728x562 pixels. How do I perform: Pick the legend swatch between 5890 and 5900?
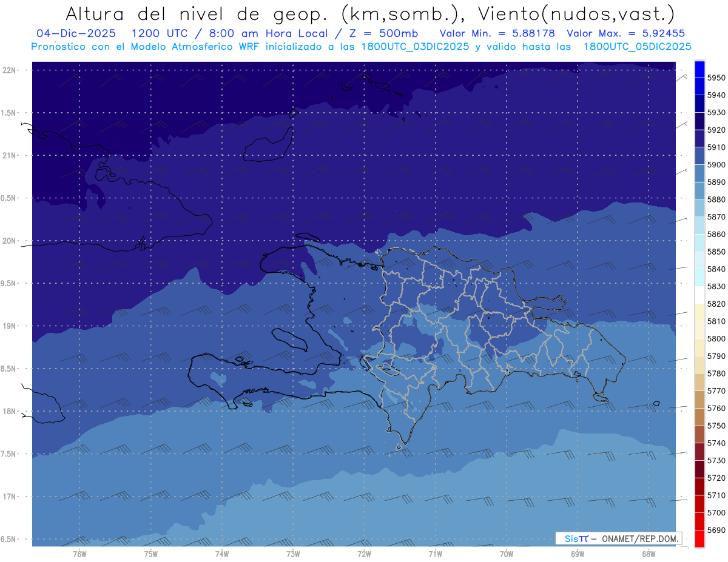pos(699,173)
